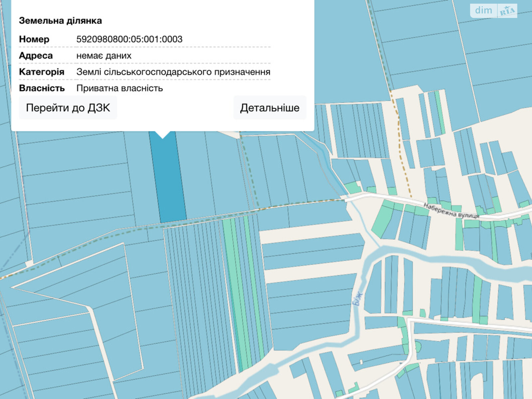Click the RIA flag emblem in the logo
532x399 pixels.
[x=507, y=11]
